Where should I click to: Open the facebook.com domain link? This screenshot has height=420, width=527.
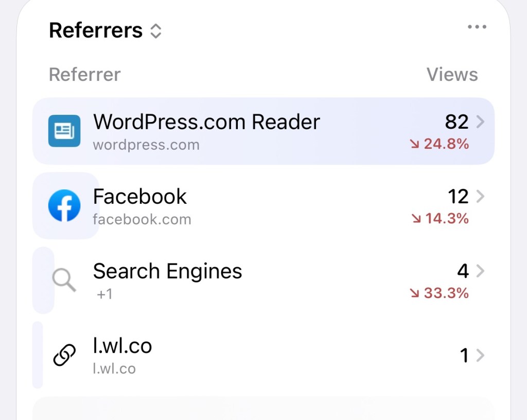click(x=142, y=220)
